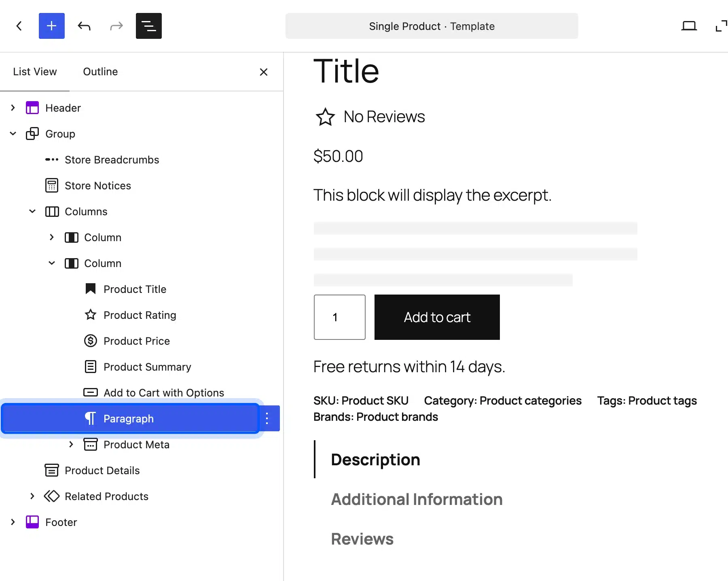Click the Add to Cart with Options icon
This screenshot has width=728, height=581.
coord(91,392)
